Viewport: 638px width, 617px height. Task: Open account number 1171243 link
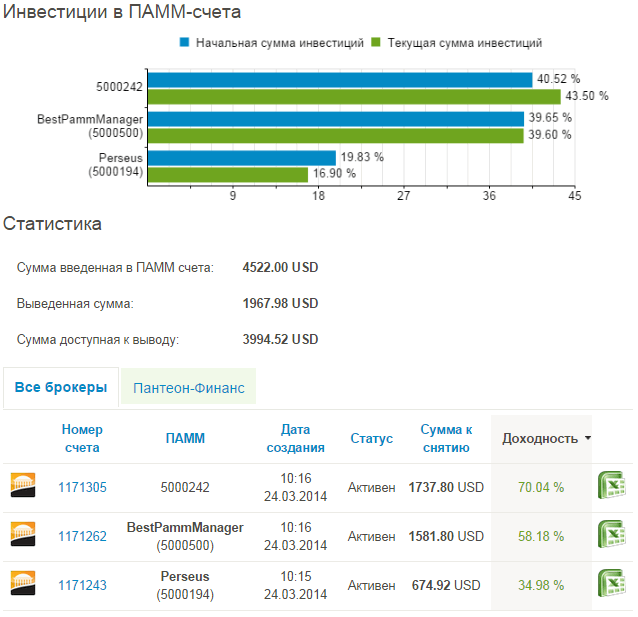click(x=82, y=585)
